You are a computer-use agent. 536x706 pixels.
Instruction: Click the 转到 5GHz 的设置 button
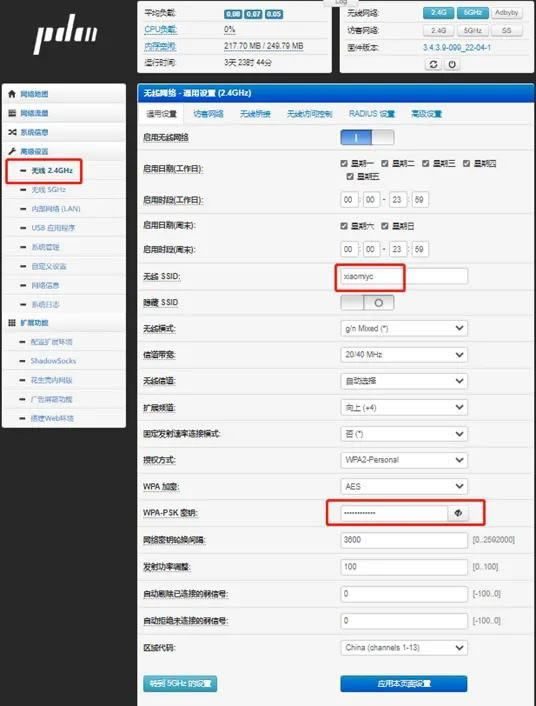pyautogui.click(x=180, y=683)
